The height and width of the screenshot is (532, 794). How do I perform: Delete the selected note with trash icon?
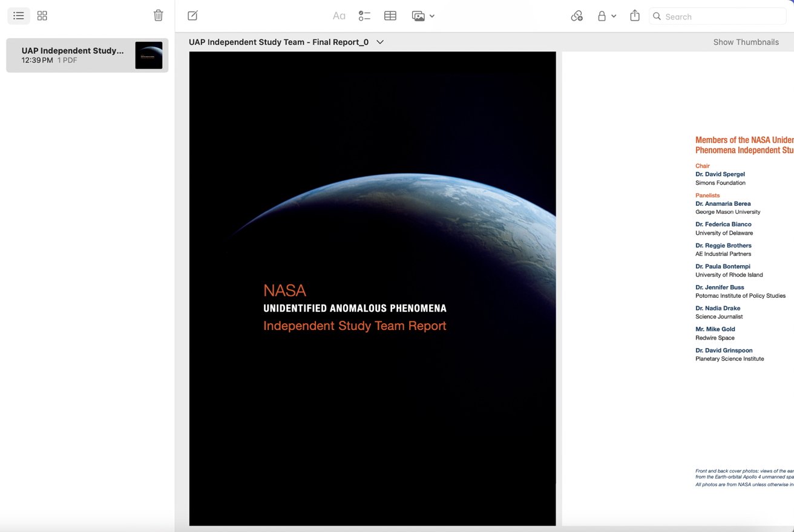point(159,16)
